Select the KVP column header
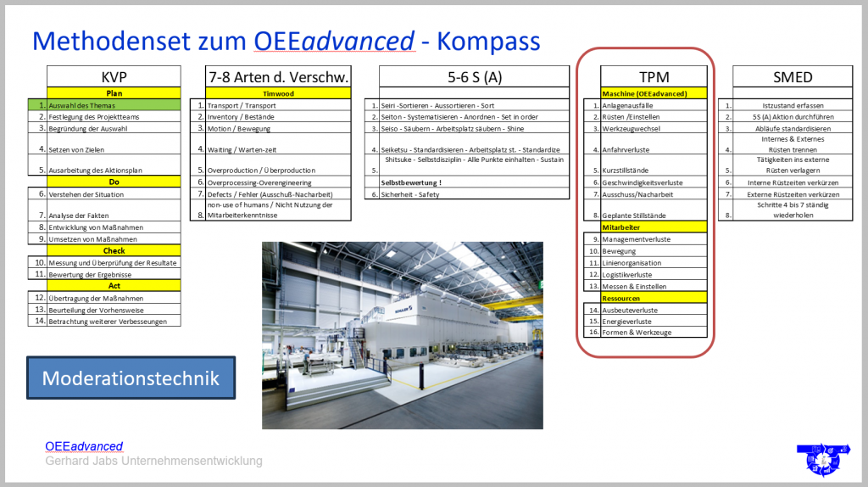The image size is (868, 487). tap(114, 76)
